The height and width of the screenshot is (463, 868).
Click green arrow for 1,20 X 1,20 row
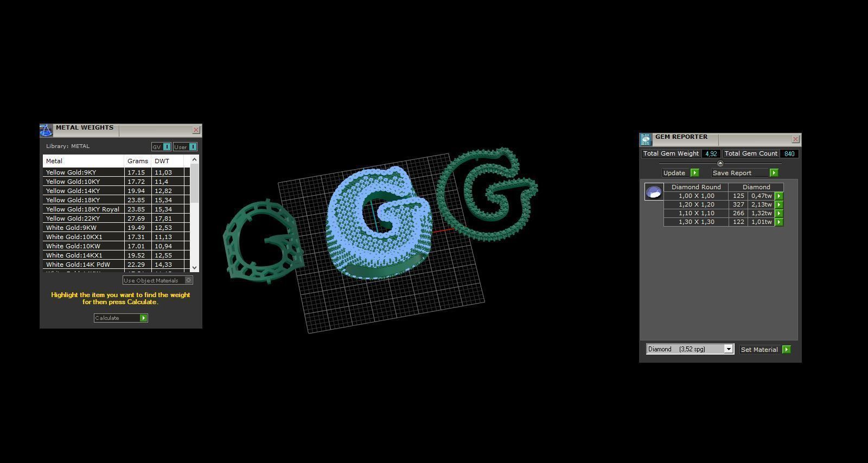[x=779, y=204]
